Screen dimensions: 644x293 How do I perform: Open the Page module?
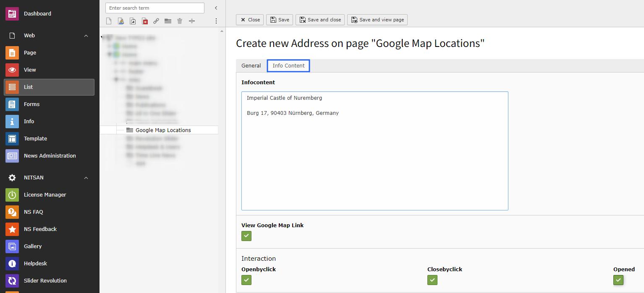pyautogui.click(x=49, y=52)
